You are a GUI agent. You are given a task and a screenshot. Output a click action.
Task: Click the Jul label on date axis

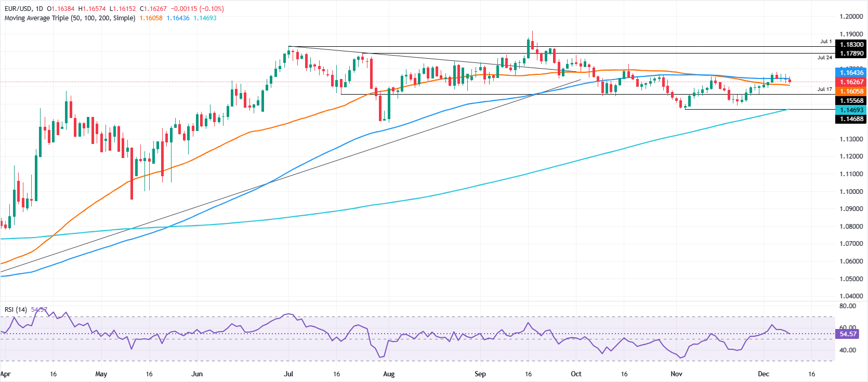(288, 374)
